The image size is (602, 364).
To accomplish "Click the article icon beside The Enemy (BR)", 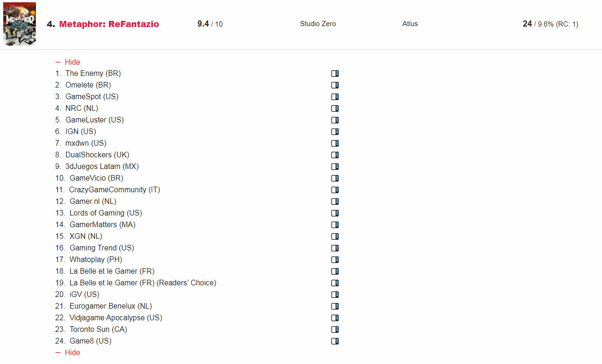I will coord(335,74).
